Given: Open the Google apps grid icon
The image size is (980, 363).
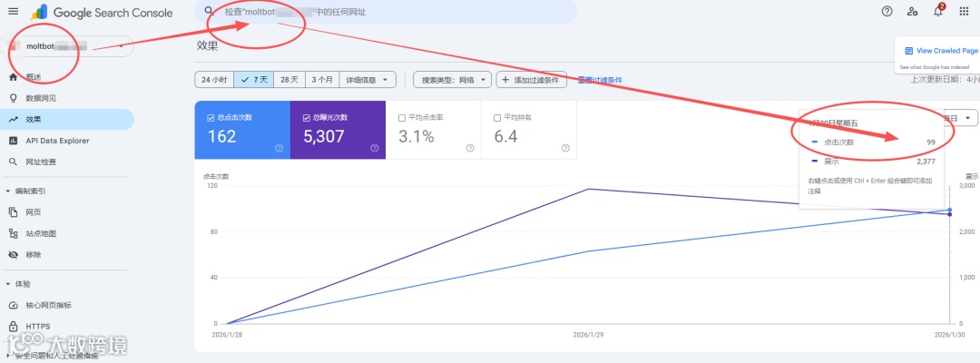Looking at the screenshot, I should coord(963,11).
